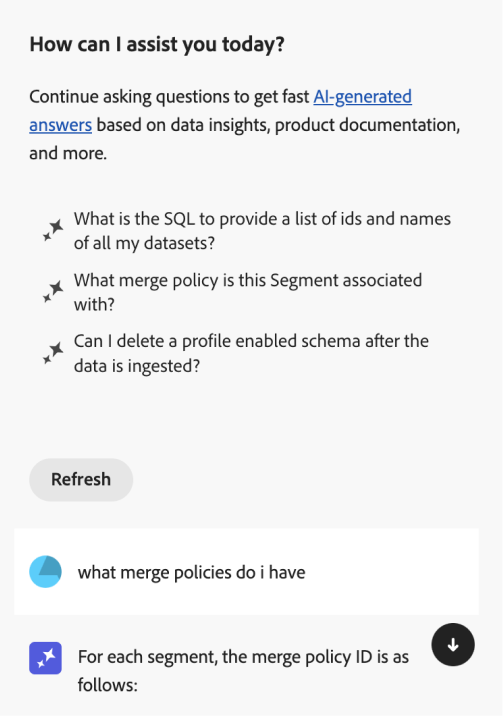Screen dimensions: 503x716
Task: Click the sparkle icon beside the SQL datasets suggestion
Action: 53,230
